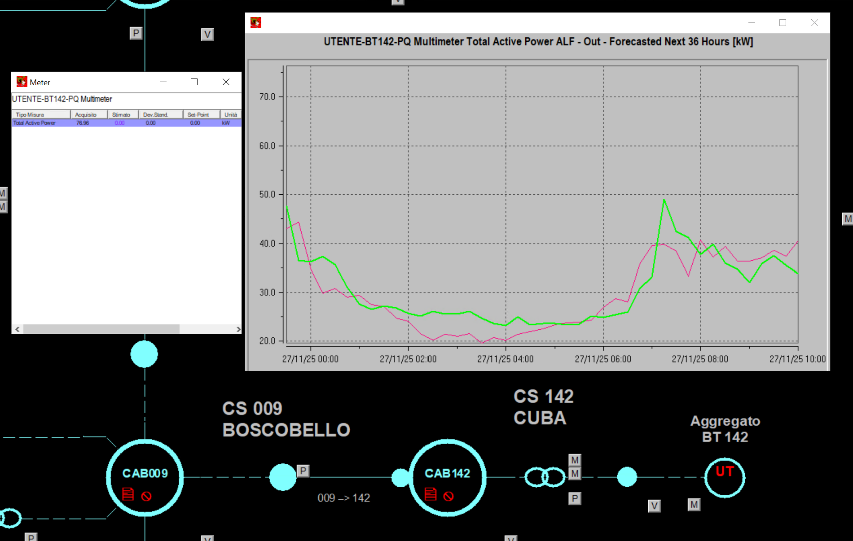This screenshot has height=541, width=853.
Task: Click the P marker below the transformer
Action: coord(575,498)
